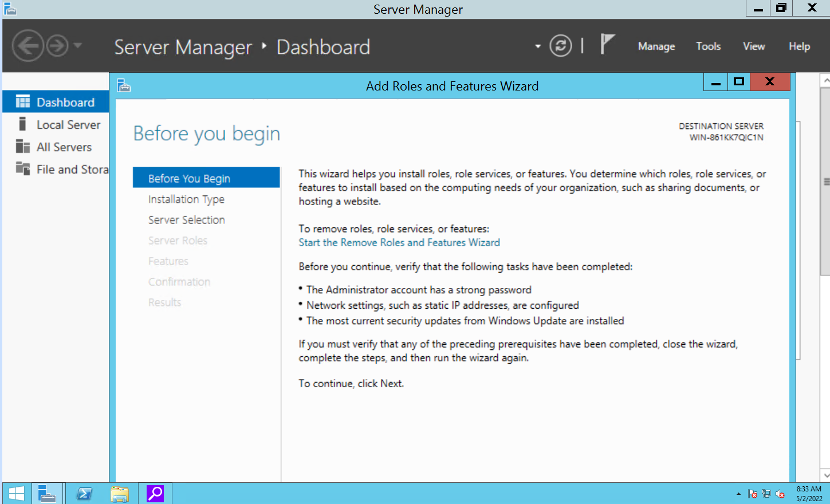Select File and Storage Services in the left pane
This screenshot has width=830, height=504.
56,169
